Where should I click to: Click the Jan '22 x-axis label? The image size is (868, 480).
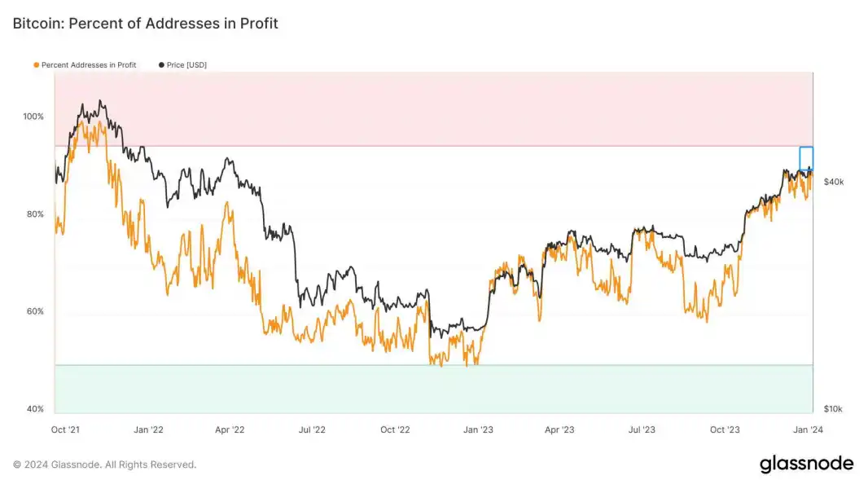click(x=147, y=429)
